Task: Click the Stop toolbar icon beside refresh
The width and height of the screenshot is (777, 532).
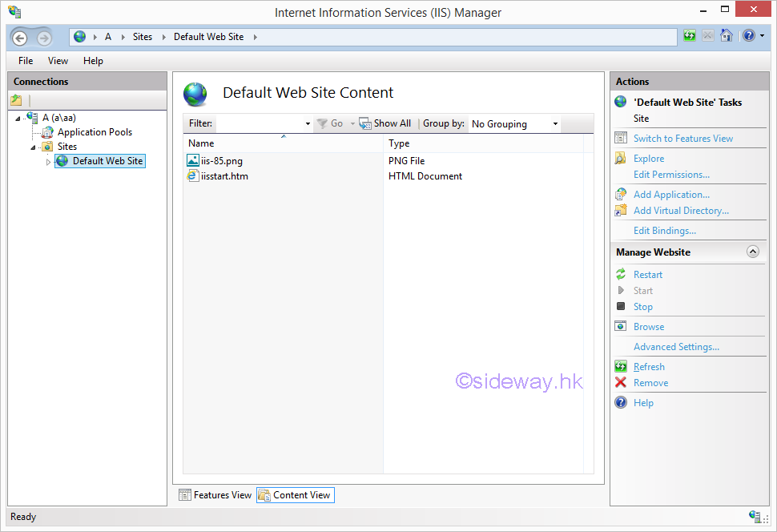Action: pos(707,36)
